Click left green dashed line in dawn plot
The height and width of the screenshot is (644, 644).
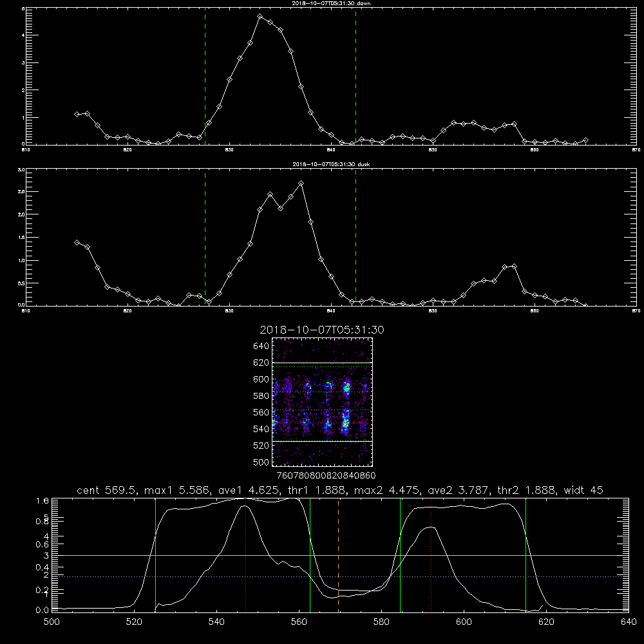point(205,76)
